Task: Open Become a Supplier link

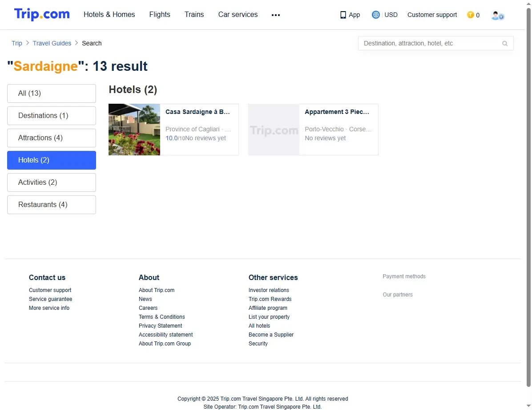Action: (x=271, y=335)
